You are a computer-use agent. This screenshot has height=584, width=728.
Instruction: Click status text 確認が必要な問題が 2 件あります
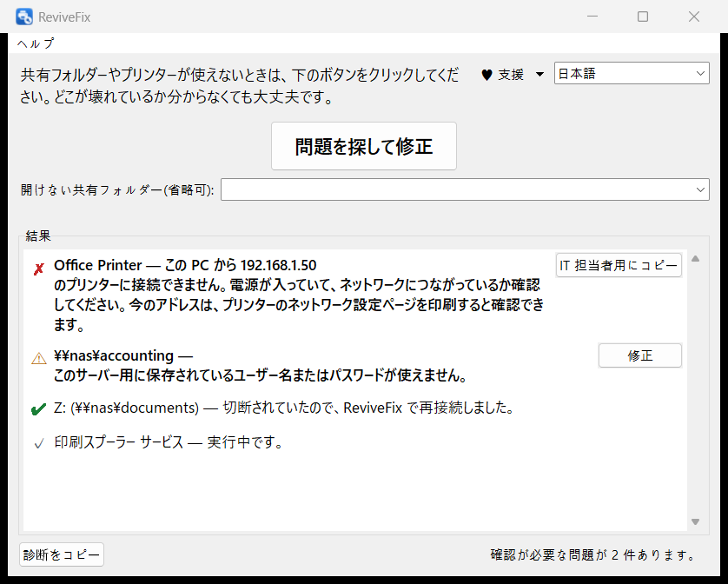point(592,554)
